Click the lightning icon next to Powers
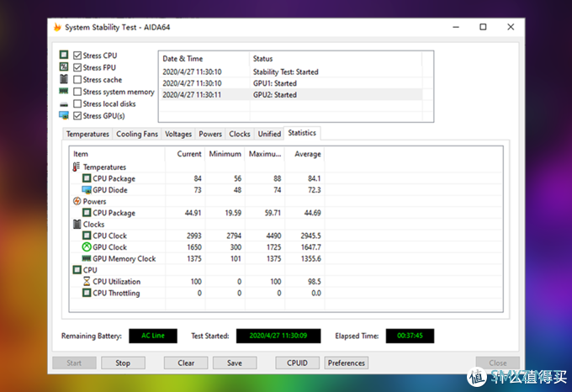The width and height of the screenshot is (572, 392). point(77,201)
